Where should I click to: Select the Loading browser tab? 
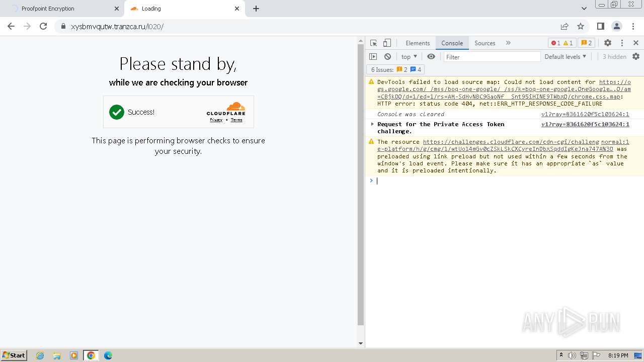coord(185,9)
